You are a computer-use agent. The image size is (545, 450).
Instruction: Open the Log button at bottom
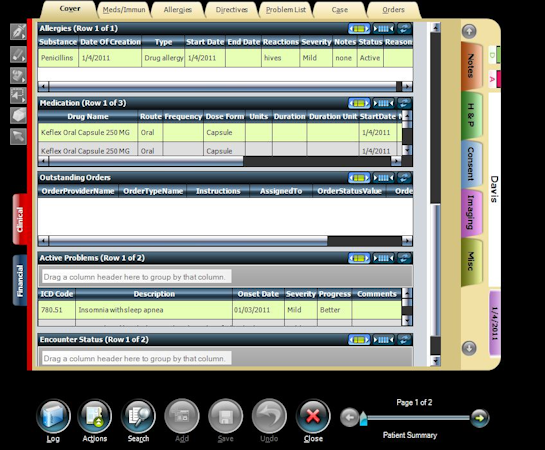pos(53,416)
